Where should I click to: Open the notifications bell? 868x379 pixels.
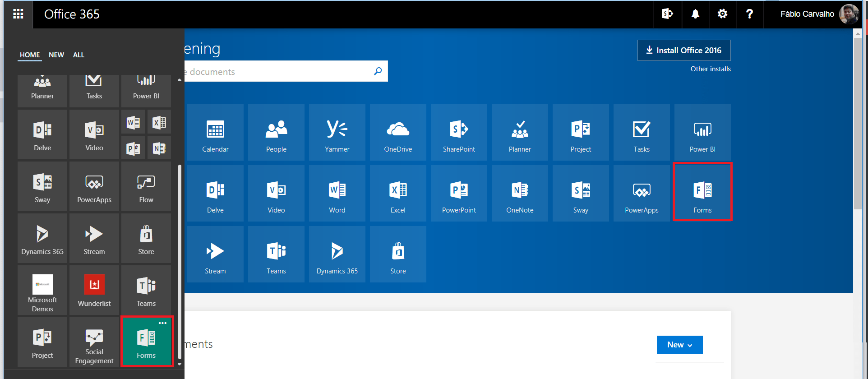[695, 14]
